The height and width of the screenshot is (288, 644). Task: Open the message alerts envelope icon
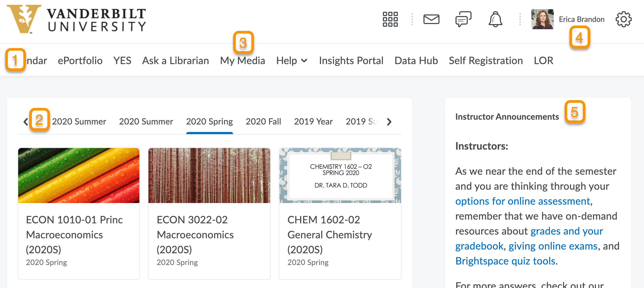click(431, 19)
